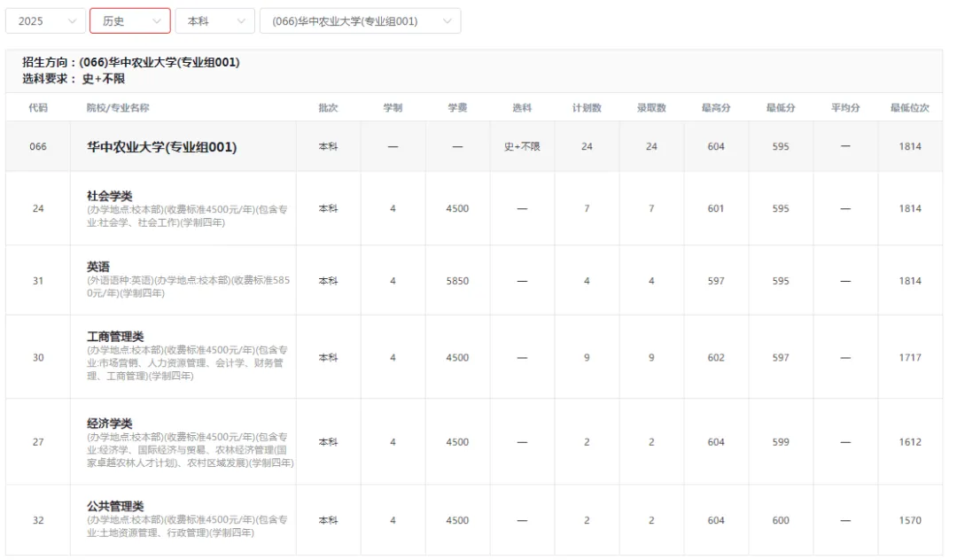957x560 pixels.
Task: Click the lowest rank 1717 for 工商管理类
Action: [910, 357]
